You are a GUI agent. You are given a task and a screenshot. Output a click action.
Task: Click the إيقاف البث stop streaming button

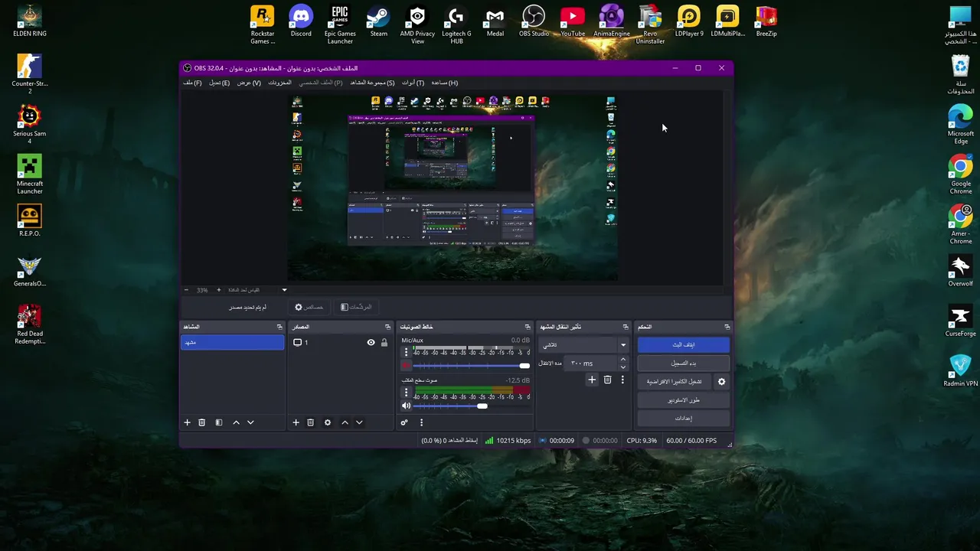(x=684, y=345)
